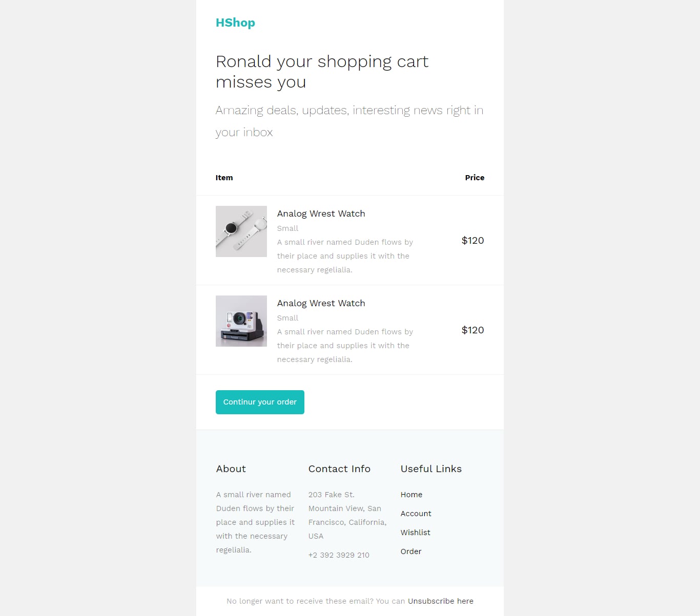This screenshot has height=616, width=700.
Task: Click the HShop logo
Action: (235, 23)
